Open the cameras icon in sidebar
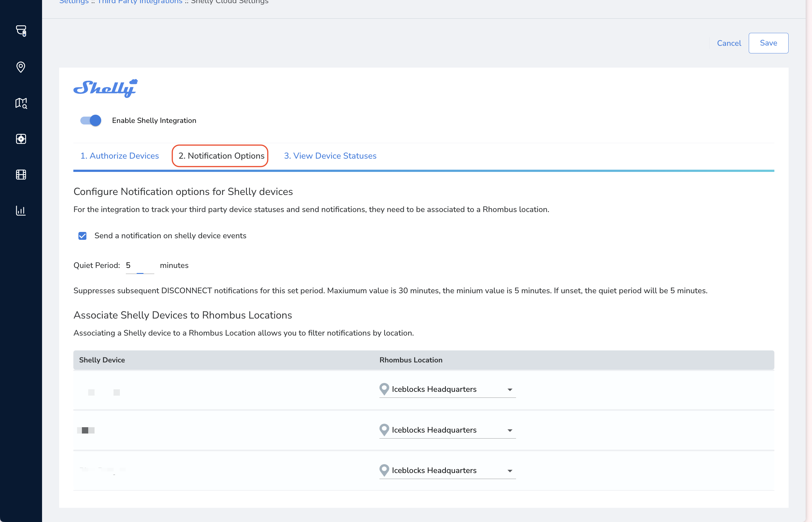This screenshot has height=522, width=812. [x=21, y=31]
